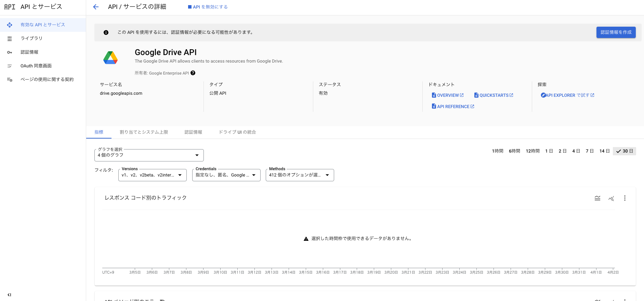The height and width of the screenshot is (301, 644).
Task: Click the document icon next to QUICKSTARTS
Action: (476, 95)
